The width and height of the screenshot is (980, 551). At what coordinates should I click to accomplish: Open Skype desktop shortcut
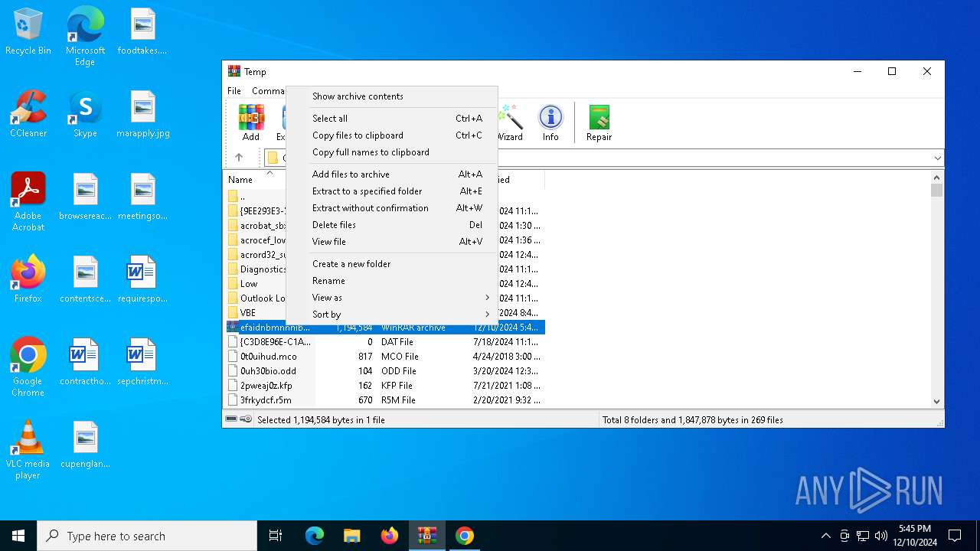[x=85, y=114]
